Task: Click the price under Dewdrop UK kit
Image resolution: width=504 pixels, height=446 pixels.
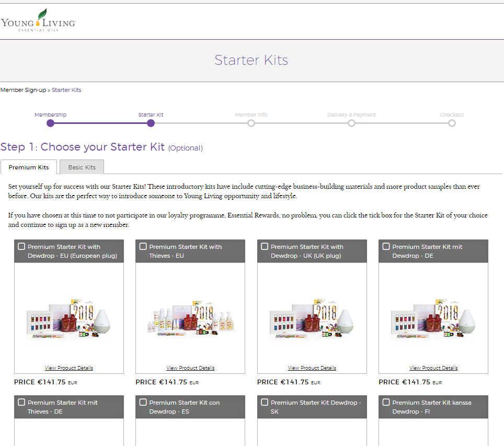Action: point(289,382)
